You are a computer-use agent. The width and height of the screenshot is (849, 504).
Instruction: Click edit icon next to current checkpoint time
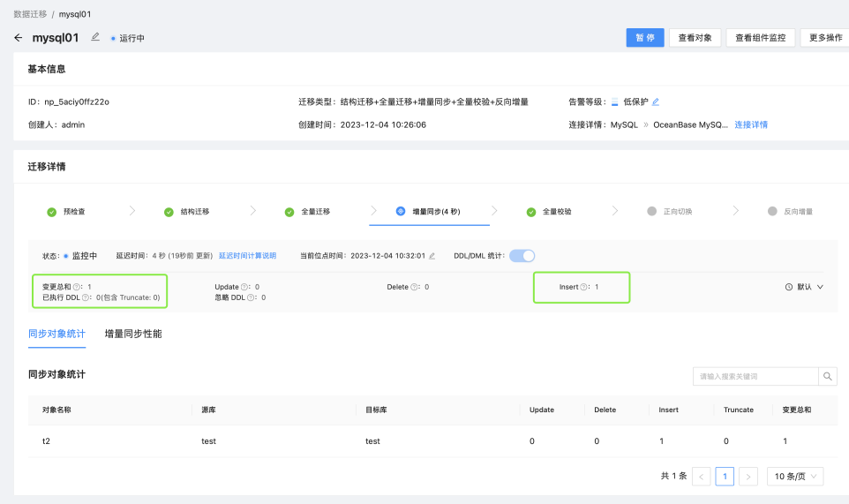click(432, 256)
